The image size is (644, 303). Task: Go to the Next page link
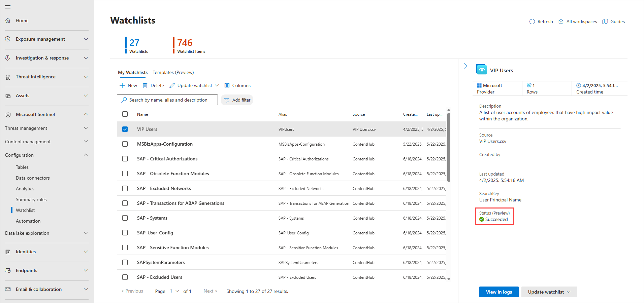pyautogui.click(x=211, y=291)
